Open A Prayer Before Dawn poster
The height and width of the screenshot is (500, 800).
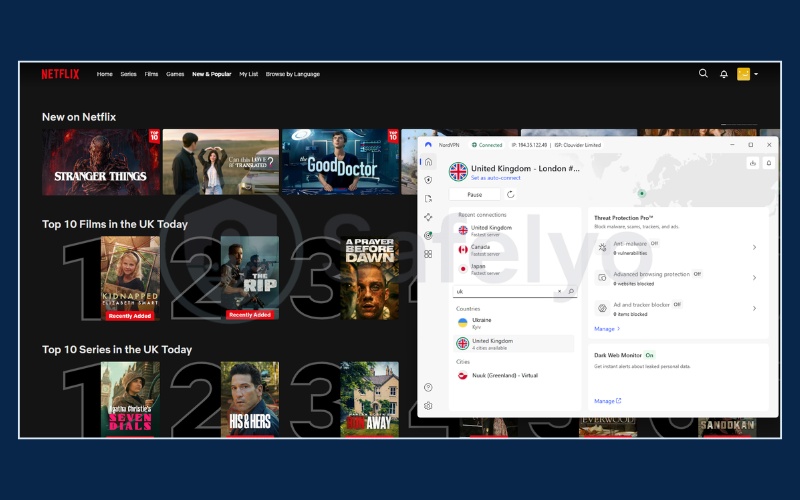tap(369, 278)
